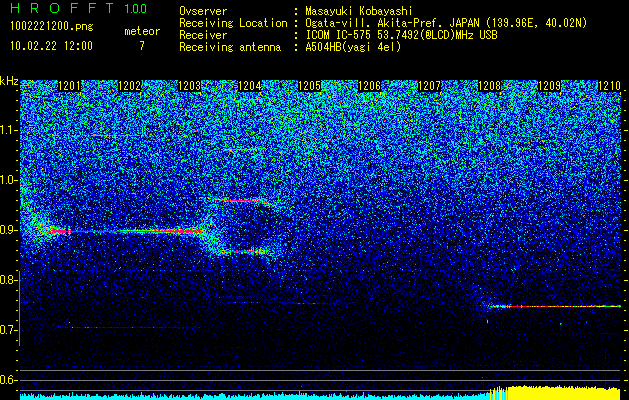Click the 'Receiving antenna' field label

pos(230,47)
